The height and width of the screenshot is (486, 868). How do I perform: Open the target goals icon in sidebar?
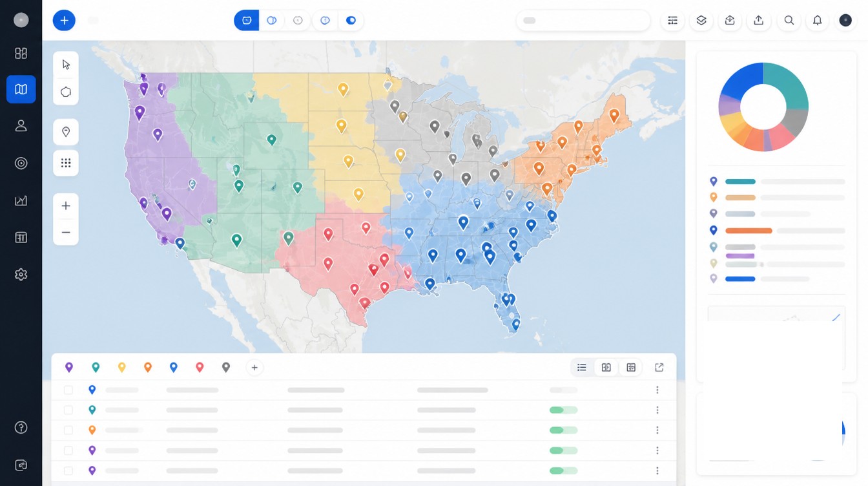pos(21,163)
